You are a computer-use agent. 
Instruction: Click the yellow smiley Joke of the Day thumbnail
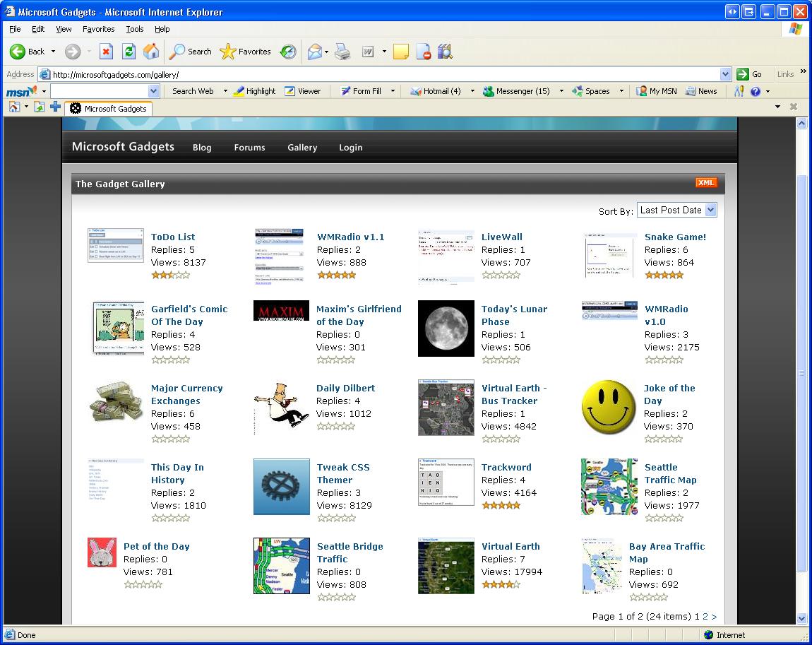609,407
